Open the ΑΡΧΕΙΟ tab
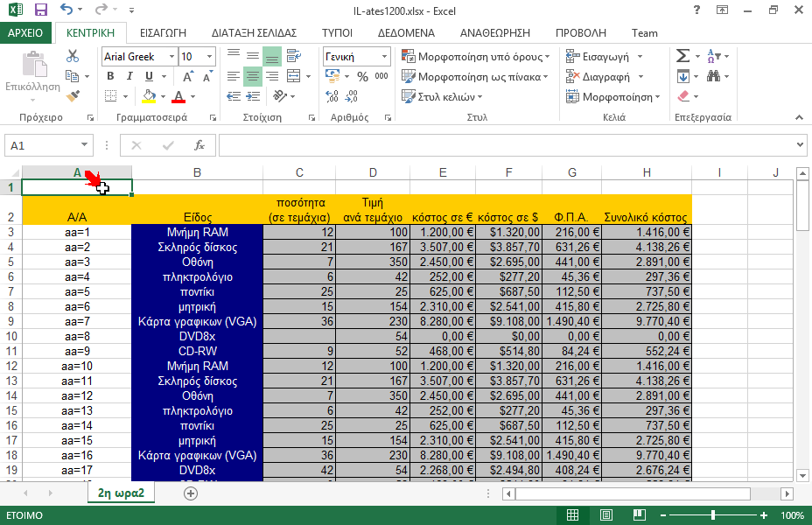This screenshot has height=525, width=812. click(x=25, y=33)
